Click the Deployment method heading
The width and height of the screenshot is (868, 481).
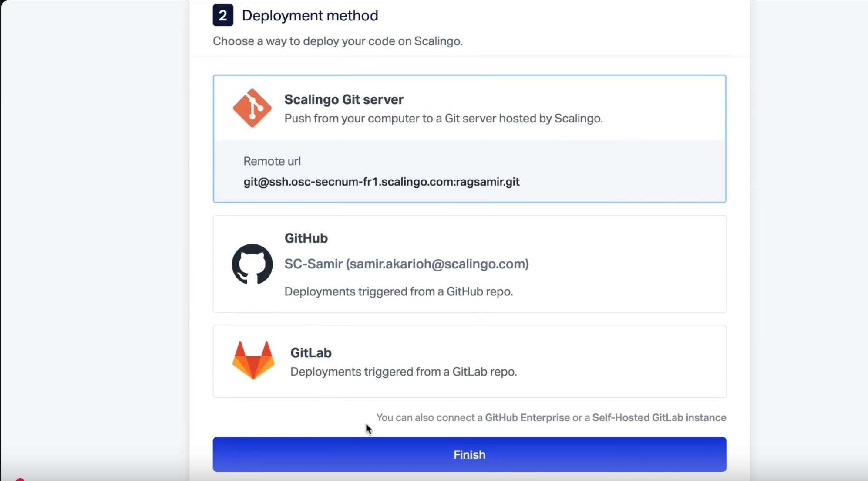point(310,15)
